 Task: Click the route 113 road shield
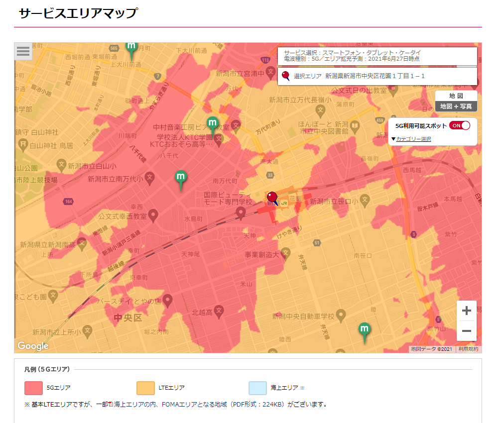(265, 60)
